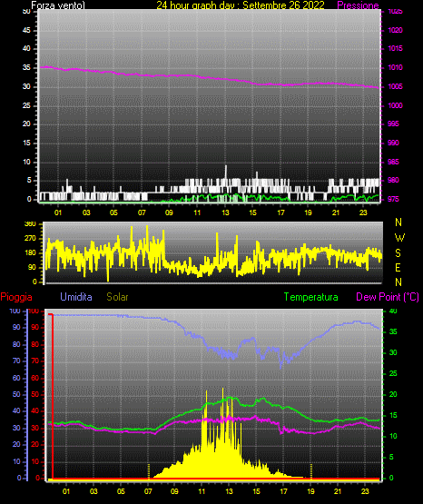
Task: Click the Dew Point (°C) legend
Action: click(388, 297)
